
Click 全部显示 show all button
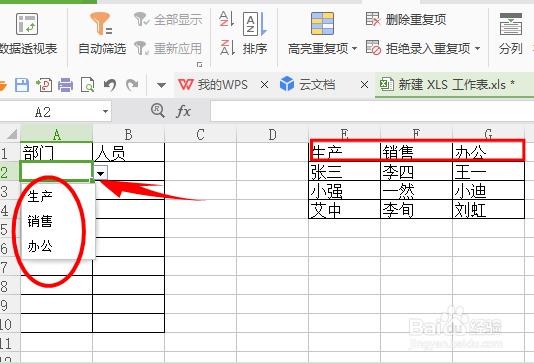click(168, 19)
